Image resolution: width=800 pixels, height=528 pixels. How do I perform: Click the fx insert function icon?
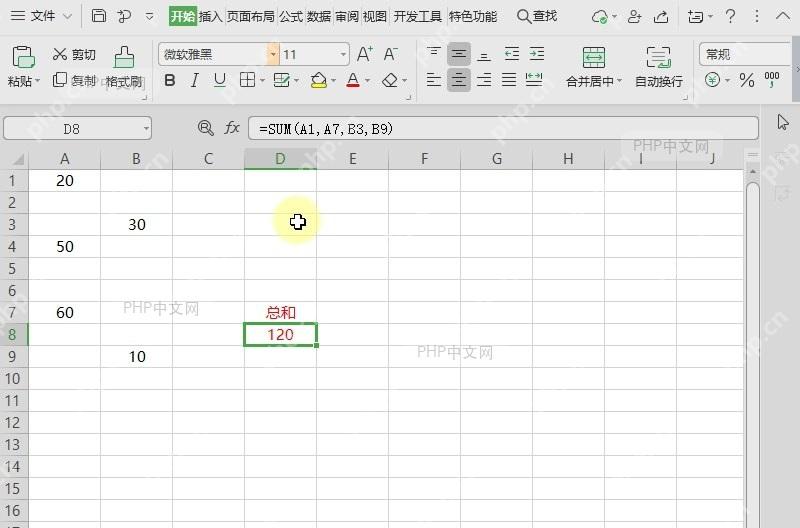232,128
